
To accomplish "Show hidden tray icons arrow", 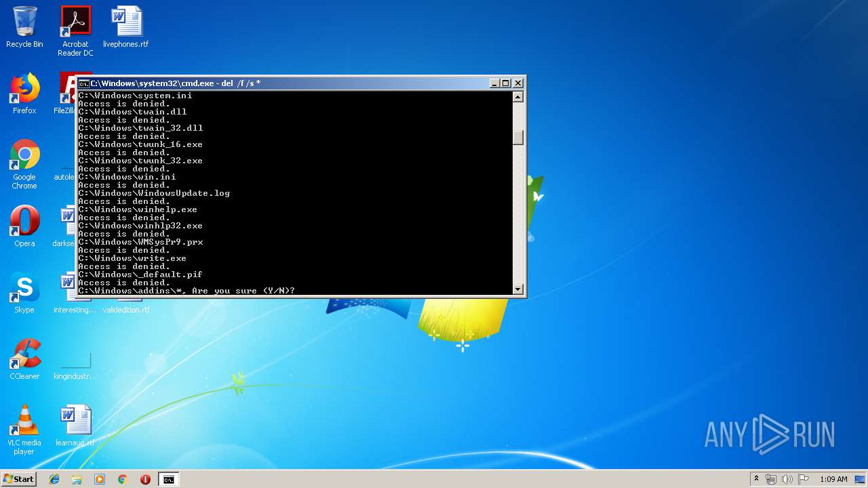I will 756,479.
